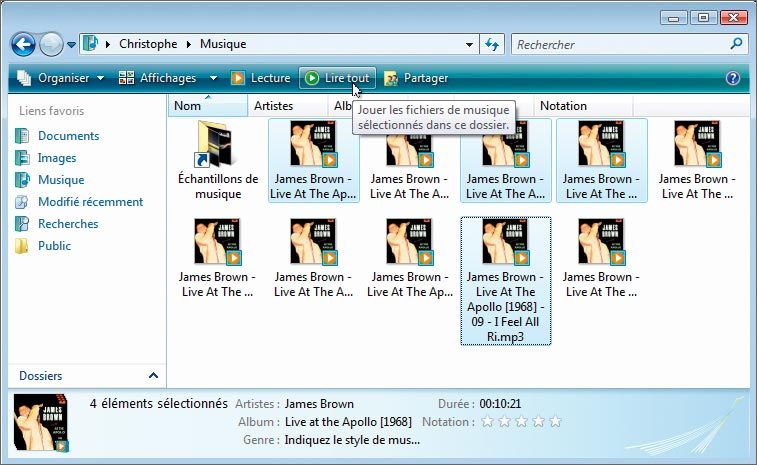Refresh the folder with the refresh button

(x=492, y=45)
